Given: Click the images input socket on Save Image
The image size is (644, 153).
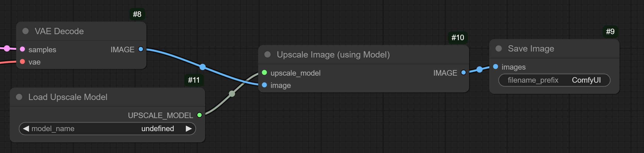Looking at the screenshot, I should point(495,67).
